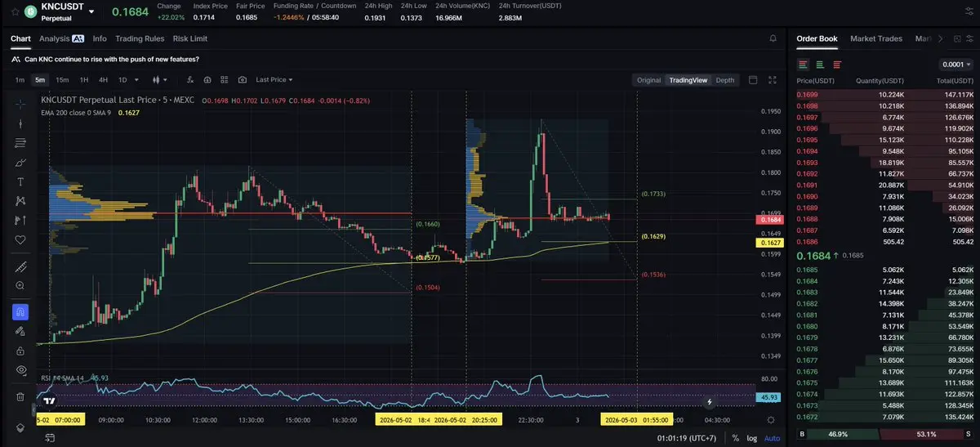
Task: Open the object tree layers icon
Action: pos(20,427)
